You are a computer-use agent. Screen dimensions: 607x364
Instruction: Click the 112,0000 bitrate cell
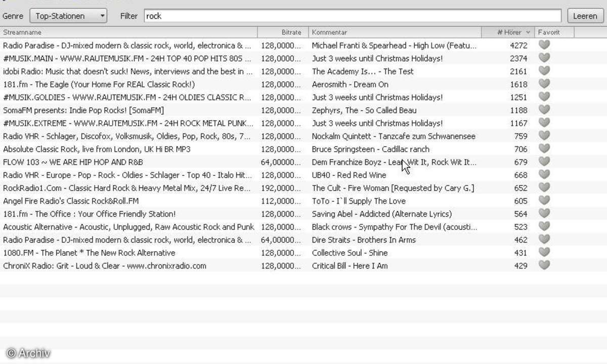[x=281, y=201]
